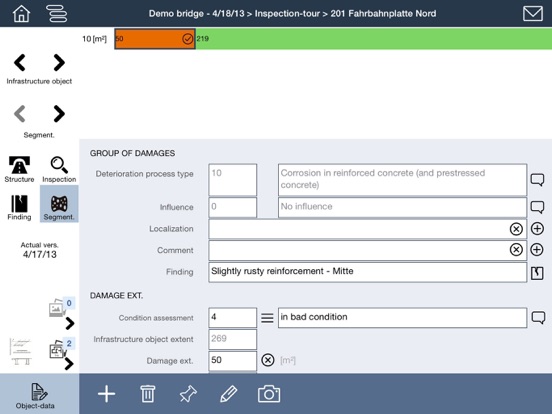Click the Finding field Slightly rusty reinforcement
This screenshot has width=552, height=414.
coord(368,272)
